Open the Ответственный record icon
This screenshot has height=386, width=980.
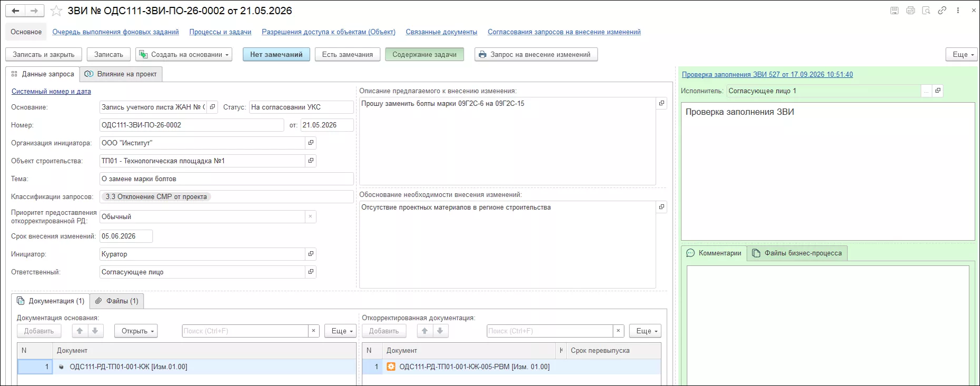pos(311,272)
